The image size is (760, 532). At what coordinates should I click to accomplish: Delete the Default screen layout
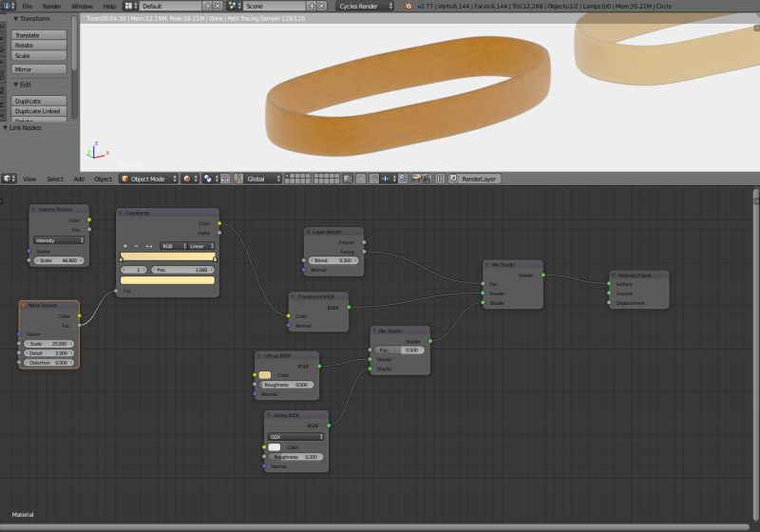tap(218, 7)
